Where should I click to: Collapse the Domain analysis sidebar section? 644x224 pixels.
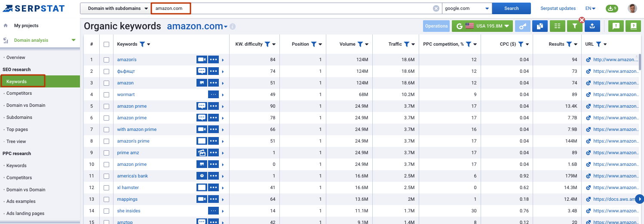point(74,40)
